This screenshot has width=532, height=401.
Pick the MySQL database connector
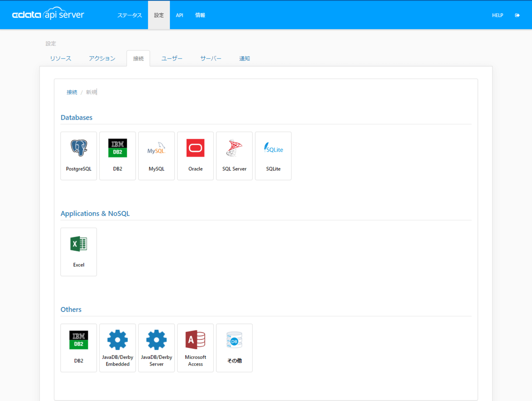pyautogui.click(x=156, y=156)
